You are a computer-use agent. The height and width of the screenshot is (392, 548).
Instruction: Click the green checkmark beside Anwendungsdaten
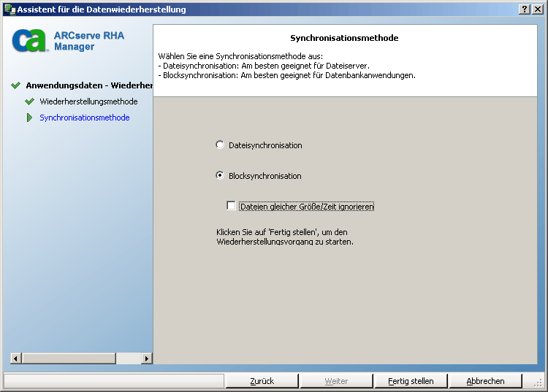pyautogui.click(x=15, y=85)
